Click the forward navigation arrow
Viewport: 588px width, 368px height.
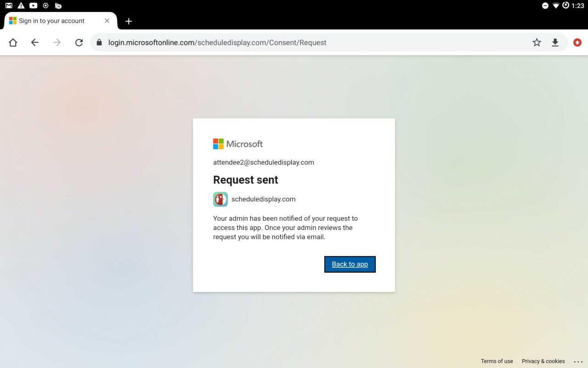(x=57, y=43)
